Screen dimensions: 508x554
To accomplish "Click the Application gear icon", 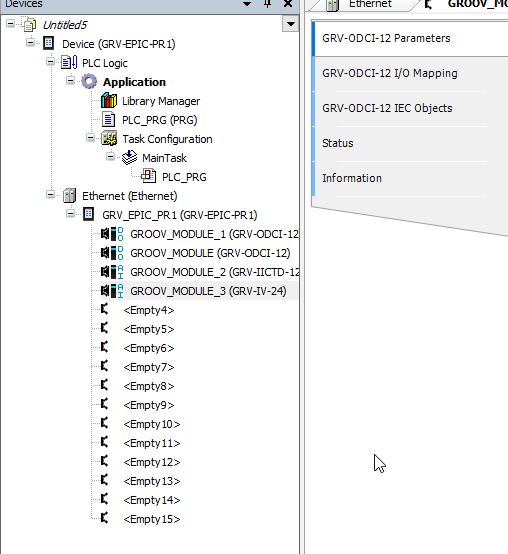I will pos(89,82).
